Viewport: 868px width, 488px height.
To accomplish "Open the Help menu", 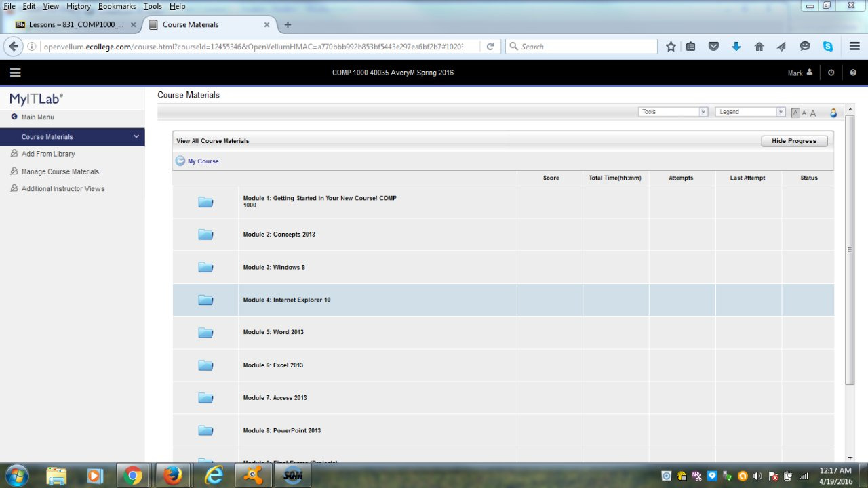I will pyautogui.click(x=177, y=6).
